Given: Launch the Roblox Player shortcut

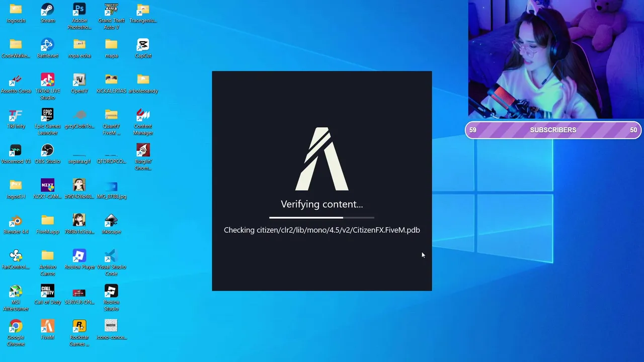Looking at the screenshot, I should (x=79, y=260).
